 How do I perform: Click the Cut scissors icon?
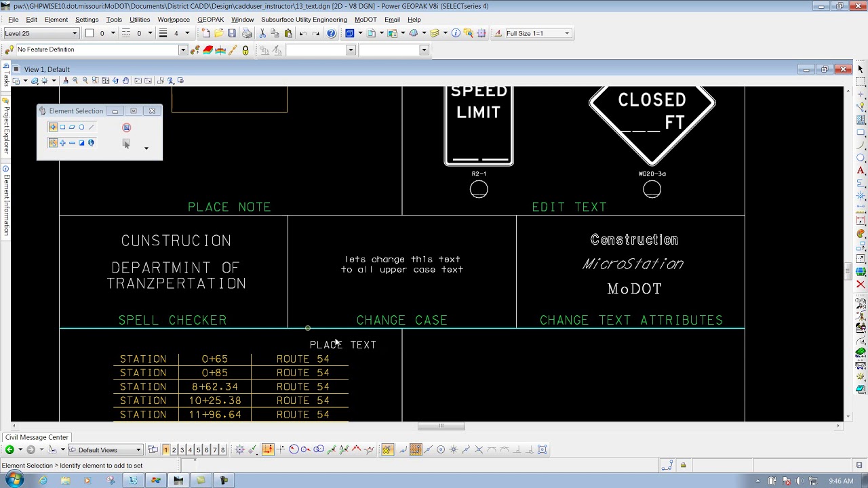[262, 33]
